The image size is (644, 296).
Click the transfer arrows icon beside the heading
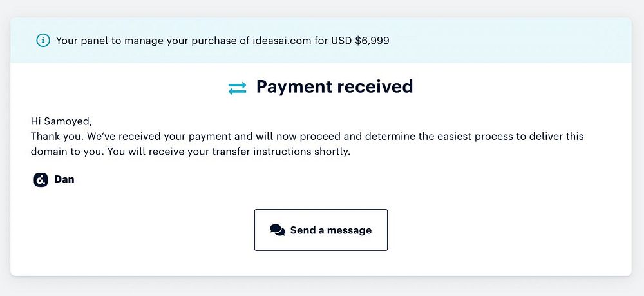tap(238, 88)
